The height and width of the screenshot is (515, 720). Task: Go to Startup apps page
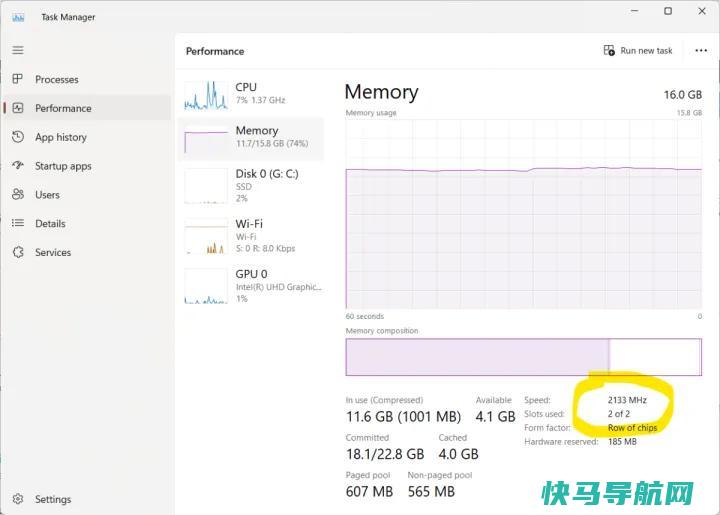click(87, 166)
